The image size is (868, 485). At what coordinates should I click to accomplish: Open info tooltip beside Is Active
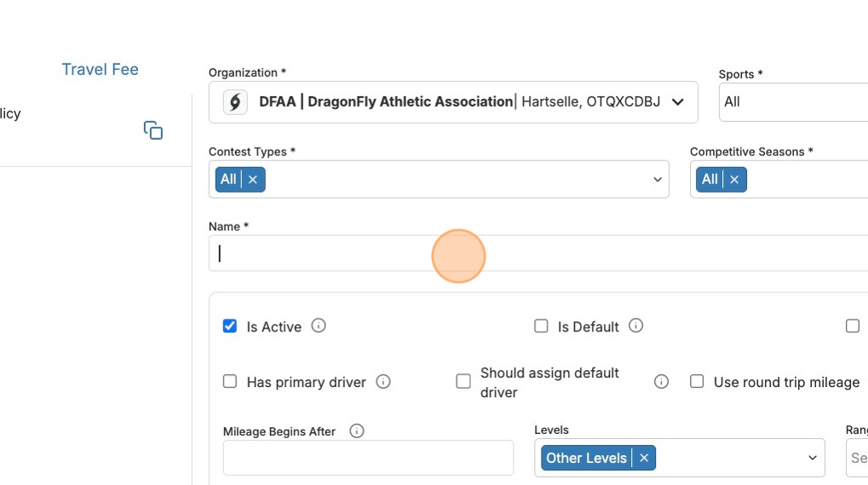coord(319,326)
